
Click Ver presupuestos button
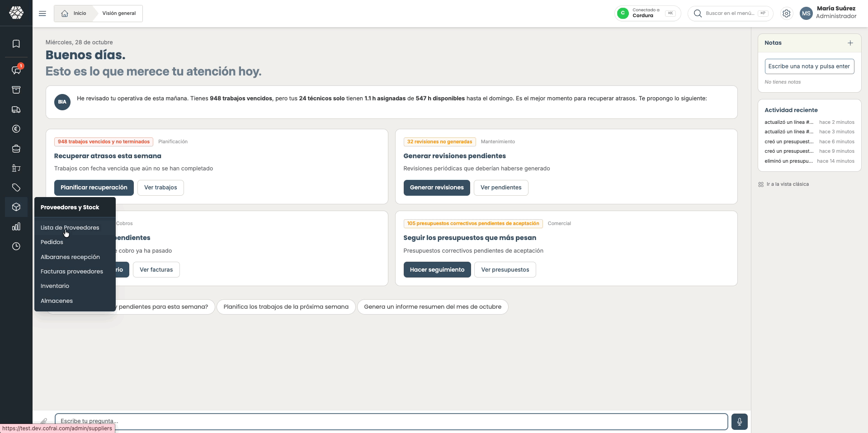pos(505,270)
